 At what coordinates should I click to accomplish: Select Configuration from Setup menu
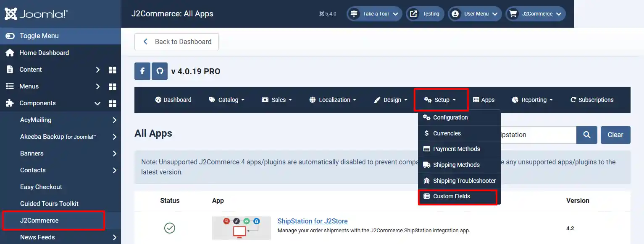coord(459,117)
